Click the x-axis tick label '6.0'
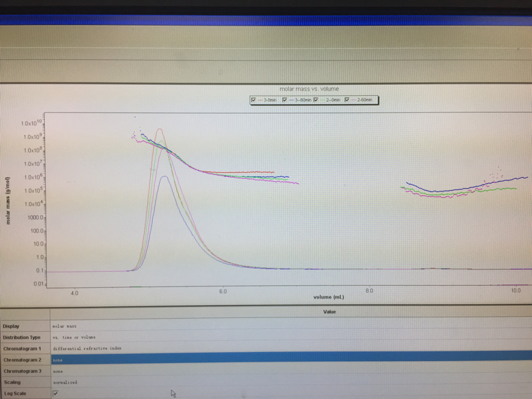This screenshot has height=399, width=532. point(223,292)
